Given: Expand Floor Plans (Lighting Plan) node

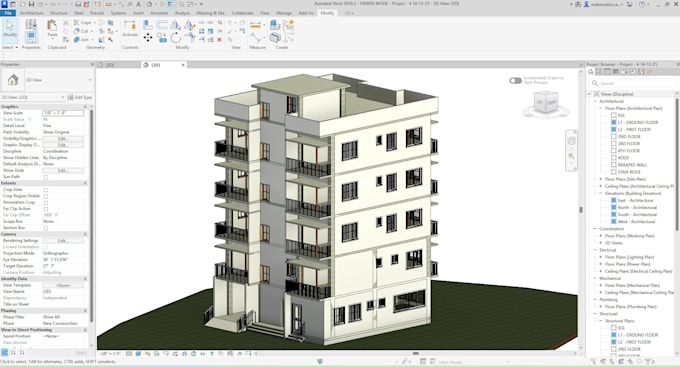Looking at the screenshot, I should 601,257.
